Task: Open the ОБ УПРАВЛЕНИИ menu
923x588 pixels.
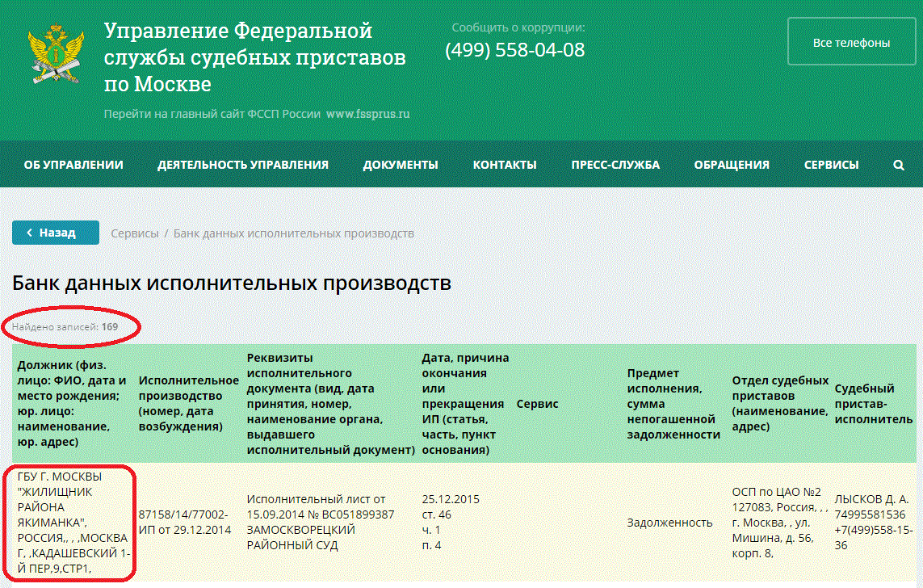Action: [73, 165]
